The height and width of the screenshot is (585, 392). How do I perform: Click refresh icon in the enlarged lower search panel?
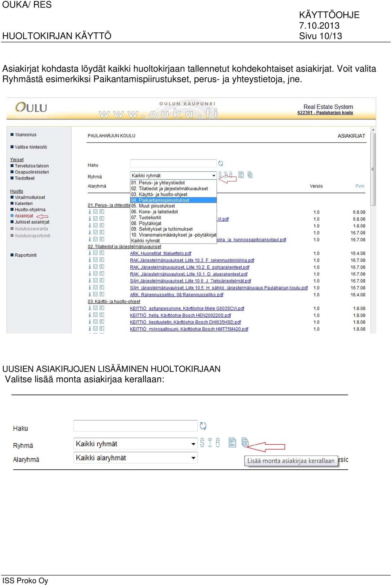(203, 426)
